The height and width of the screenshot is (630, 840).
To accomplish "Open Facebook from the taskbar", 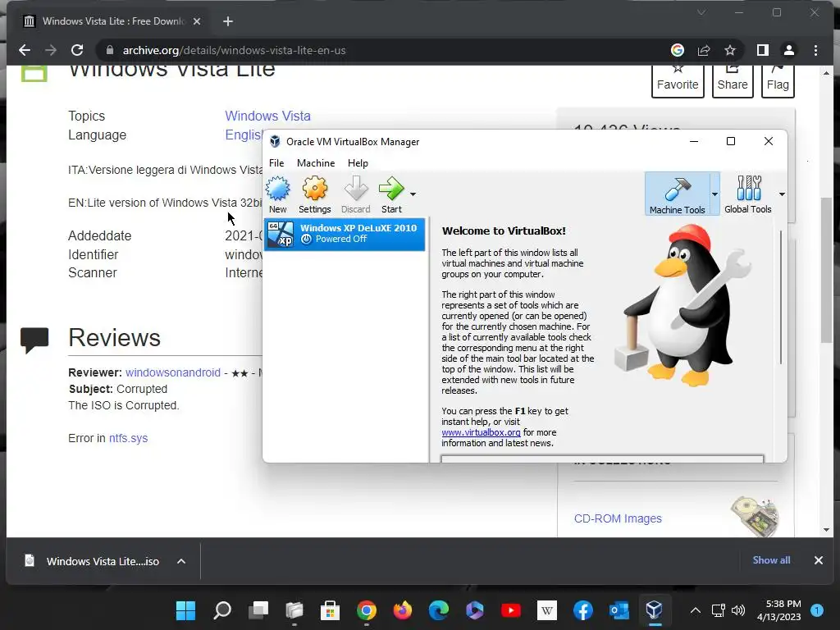I will (x=583, y=610).
